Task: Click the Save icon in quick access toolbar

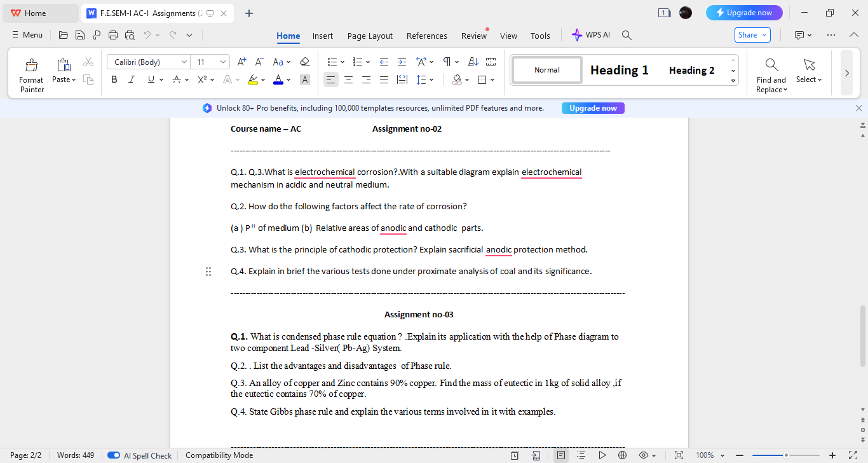Action: tap(80, 35)
